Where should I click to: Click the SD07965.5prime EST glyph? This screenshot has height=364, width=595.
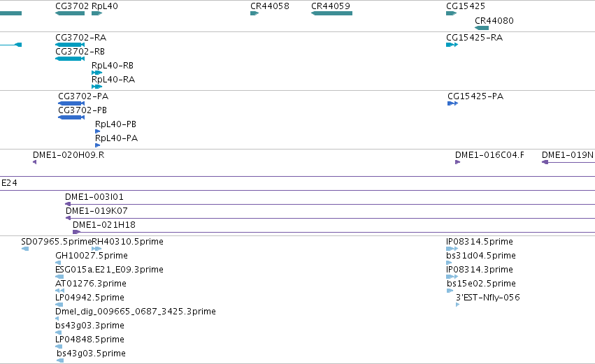pyautogui.click(x=25, y=249)
